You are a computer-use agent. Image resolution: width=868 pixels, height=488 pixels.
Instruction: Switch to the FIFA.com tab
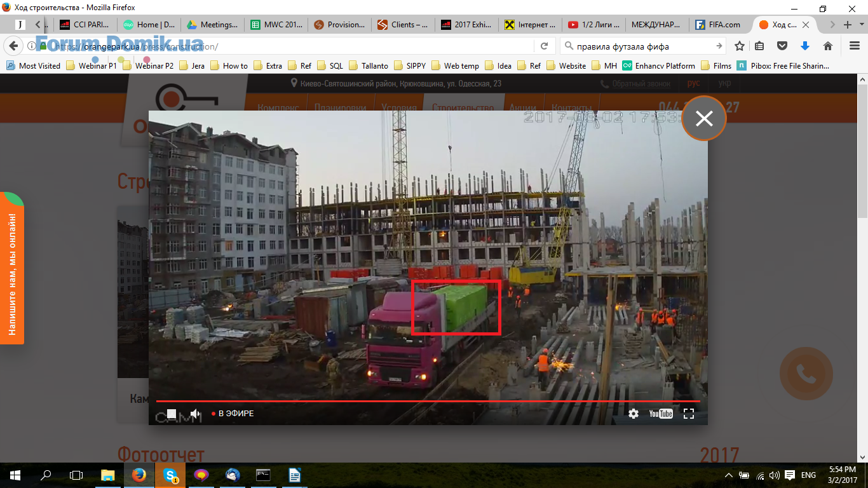coord(721,25)
